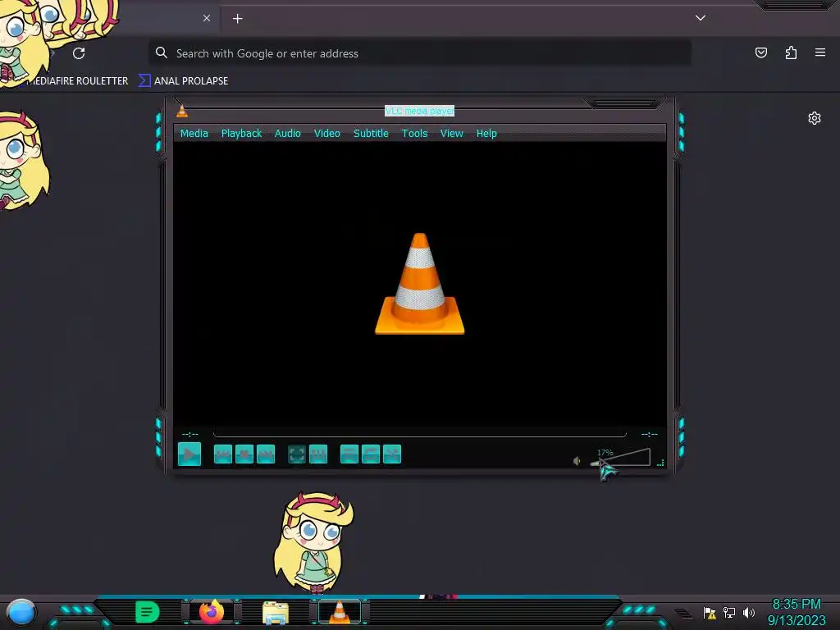Open the green chat app in taskbar
This screenshot has width=840, height=630.
tap(148, 612)
